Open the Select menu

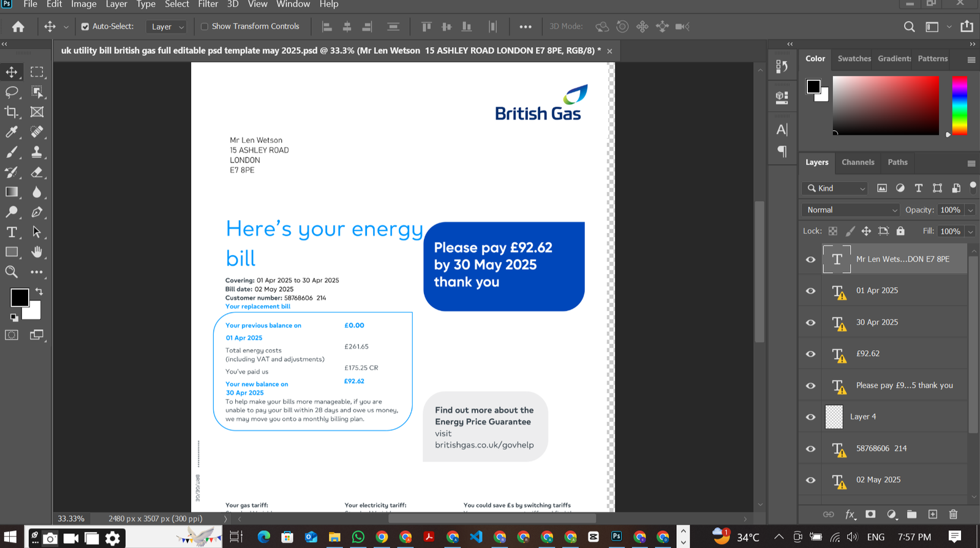177,4
